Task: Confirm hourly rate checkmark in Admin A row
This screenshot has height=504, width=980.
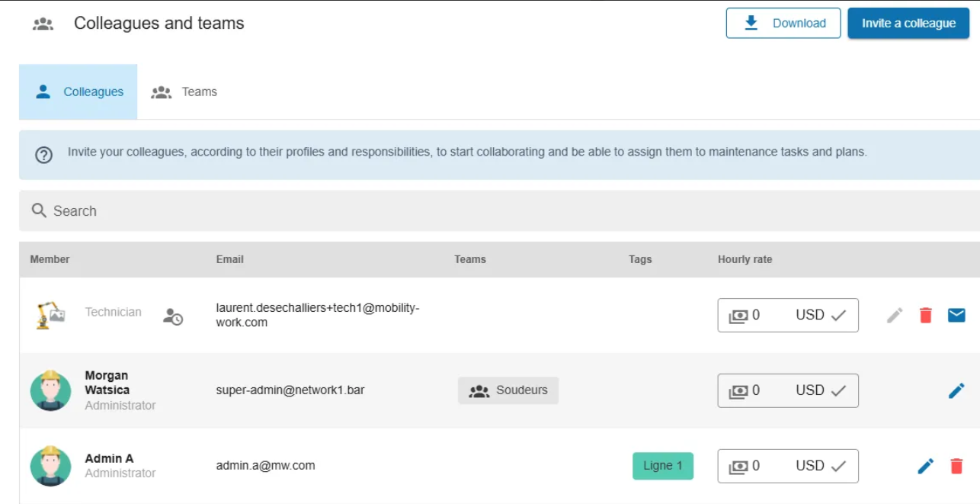Action: [x=839, y=466]
